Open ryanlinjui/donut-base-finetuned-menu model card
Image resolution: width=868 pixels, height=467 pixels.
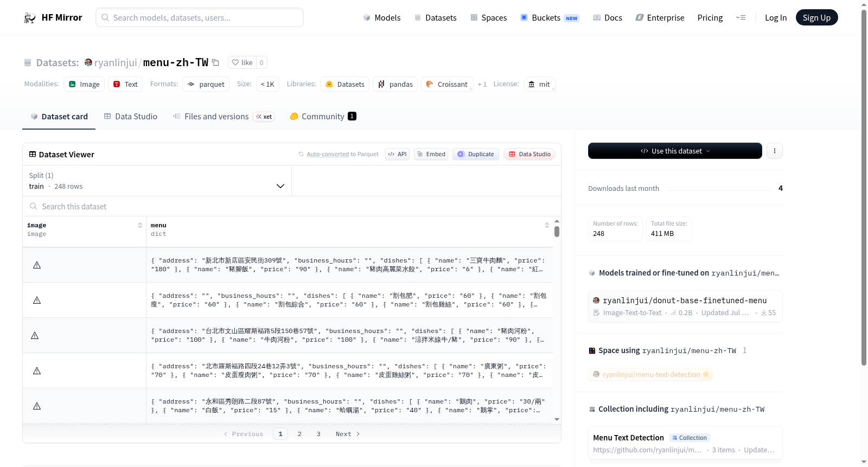click(x=685, y=306)
